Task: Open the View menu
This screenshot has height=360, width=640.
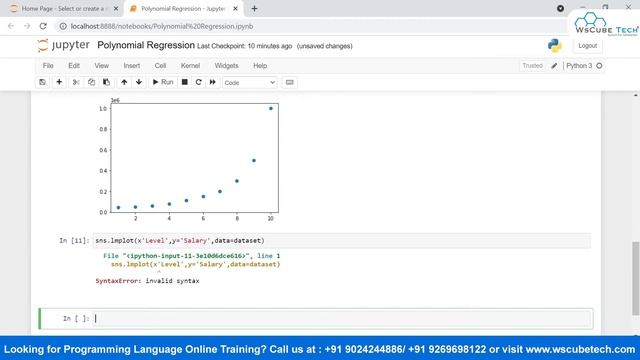Action: click(102, 66)
